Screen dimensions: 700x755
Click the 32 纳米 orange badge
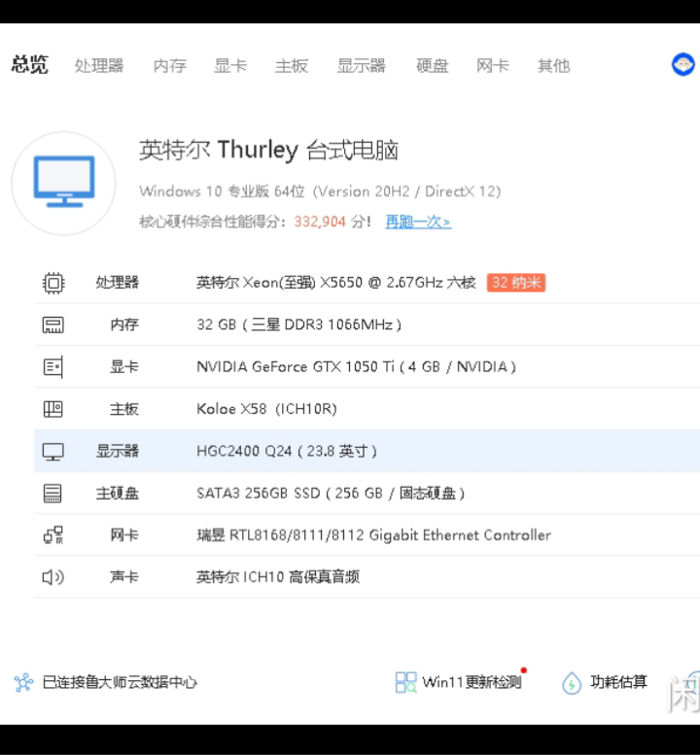coord(516,283)
